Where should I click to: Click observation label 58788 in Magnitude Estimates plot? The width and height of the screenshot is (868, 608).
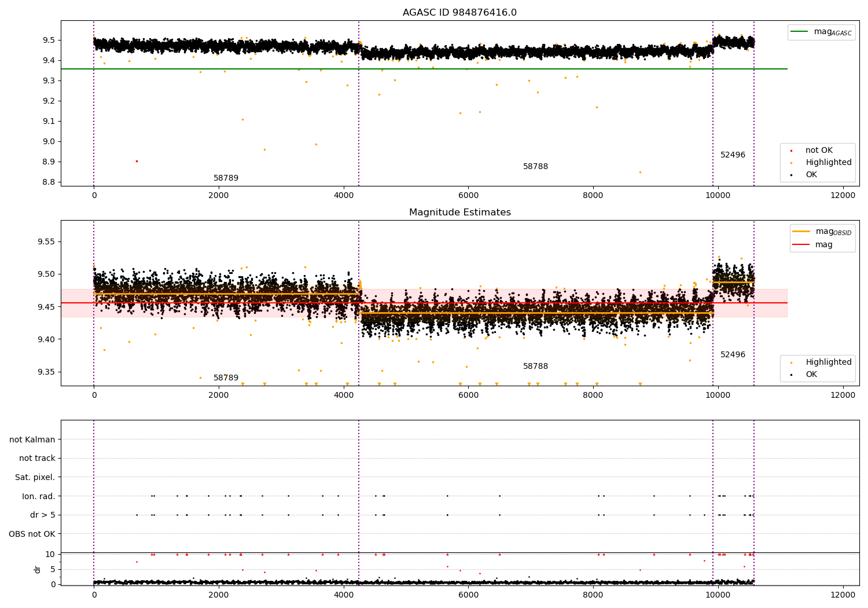click(x=535, y=367)
